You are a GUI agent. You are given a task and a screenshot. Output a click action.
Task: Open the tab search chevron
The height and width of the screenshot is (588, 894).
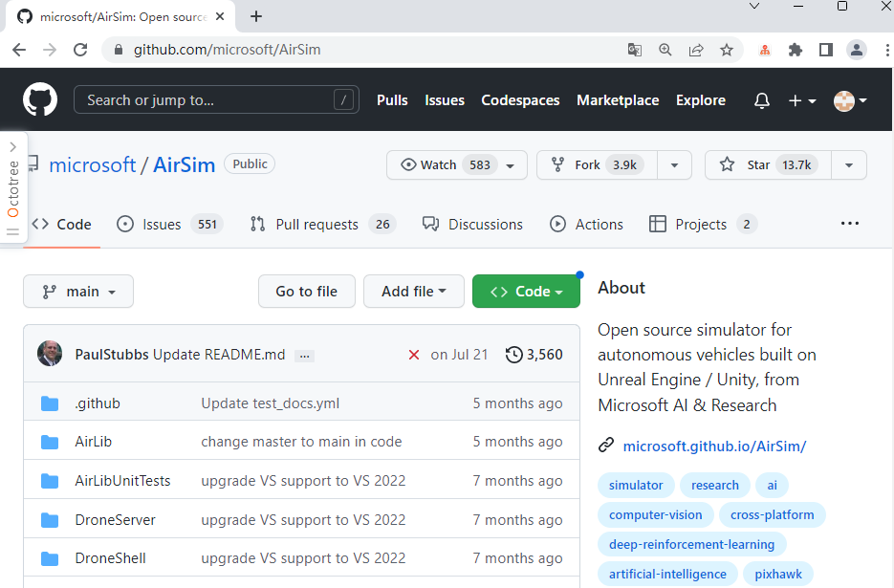(x=754, y=7)
